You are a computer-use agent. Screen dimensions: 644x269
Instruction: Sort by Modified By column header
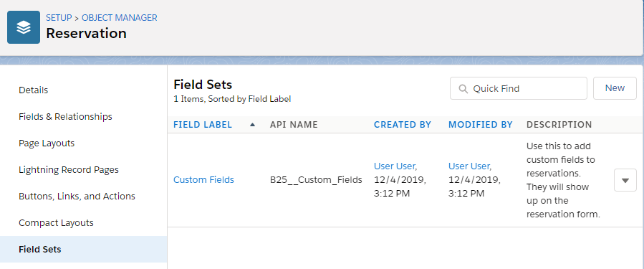[x=481, y=125]
